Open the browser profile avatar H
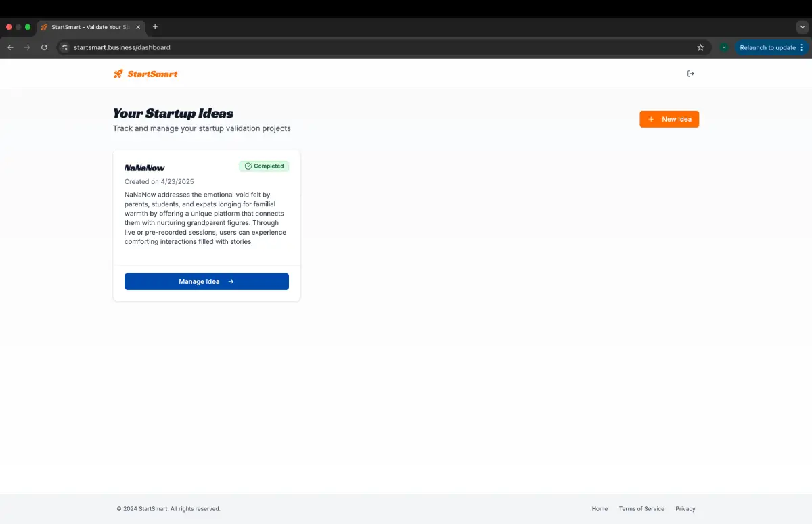 click(724, 47)
